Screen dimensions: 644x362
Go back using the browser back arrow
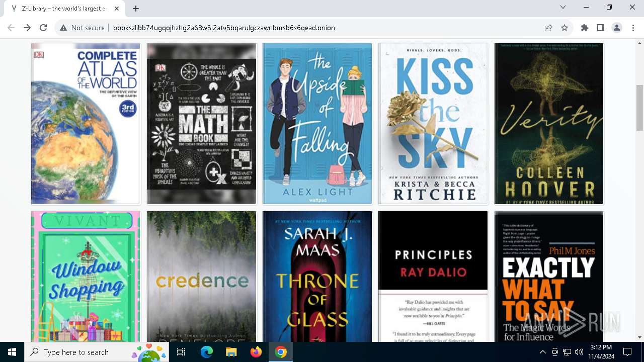click(11, 28)
